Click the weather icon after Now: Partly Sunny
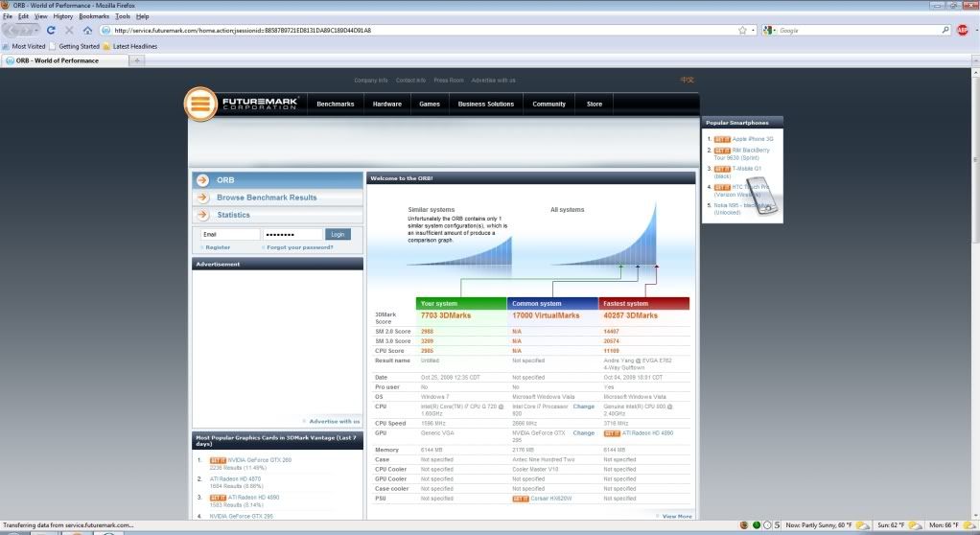980x535 pixels. (862, 525)
